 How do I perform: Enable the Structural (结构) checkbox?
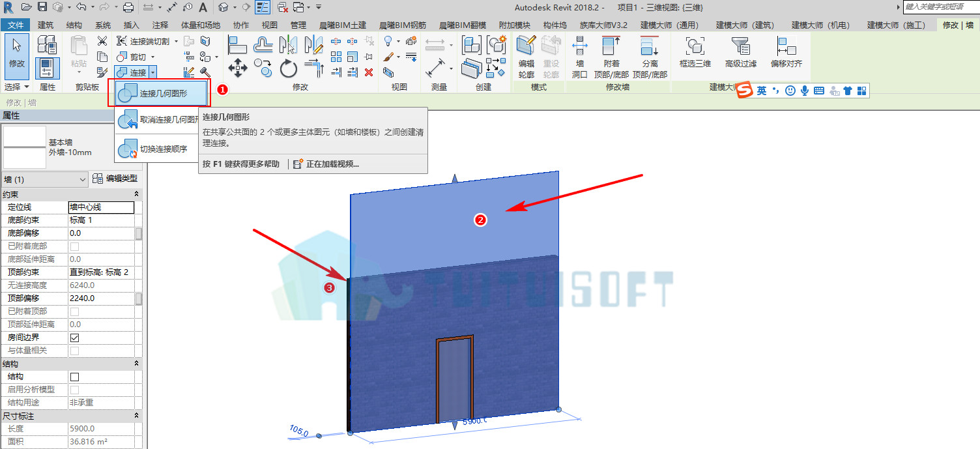(x=74, y=377)
